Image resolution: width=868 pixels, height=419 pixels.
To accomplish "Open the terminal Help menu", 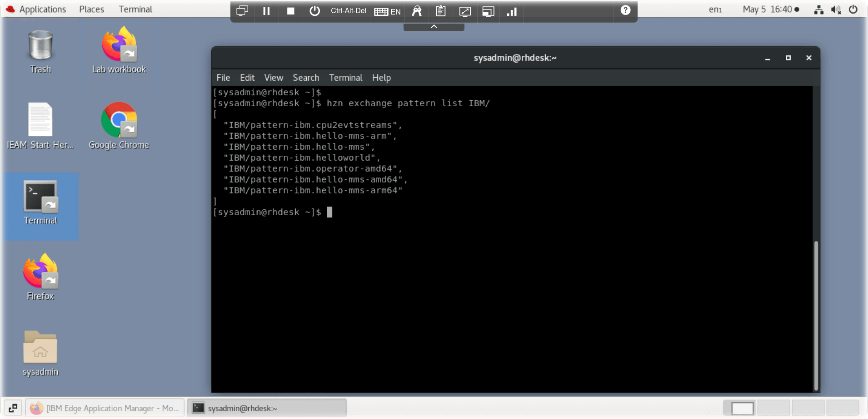I will pos(381,78).
